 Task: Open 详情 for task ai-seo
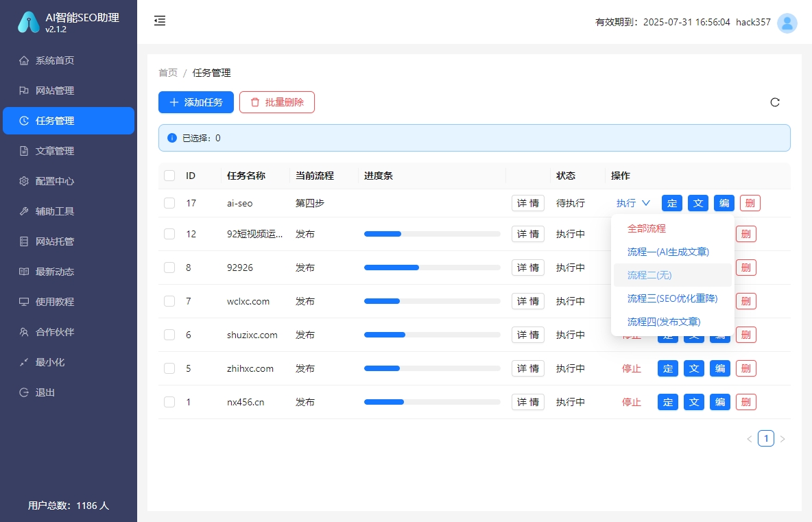[x=527, y=203]
